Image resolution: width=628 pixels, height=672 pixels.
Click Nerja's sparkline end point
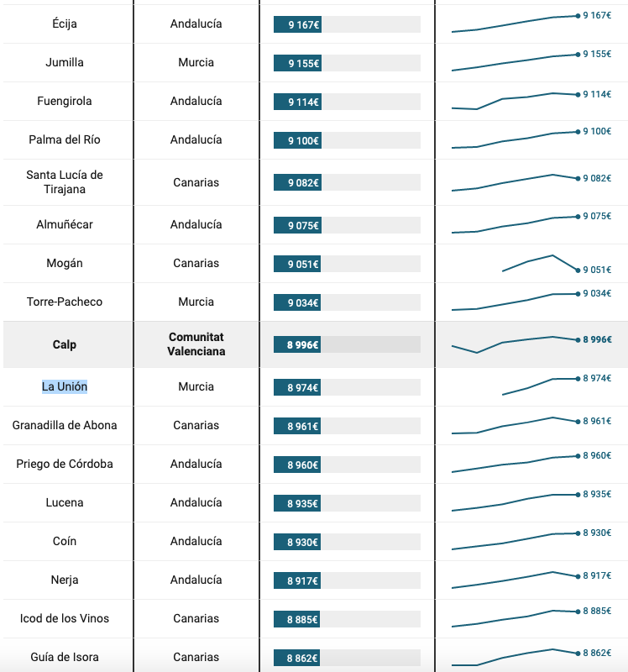(x=578, y=576)
